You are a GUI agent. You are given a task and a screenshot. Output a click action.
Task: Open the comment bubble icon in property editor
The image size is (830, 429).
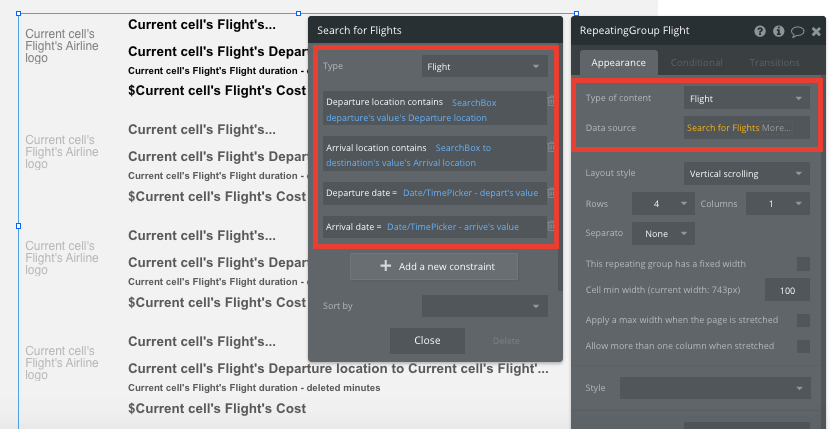797,32
